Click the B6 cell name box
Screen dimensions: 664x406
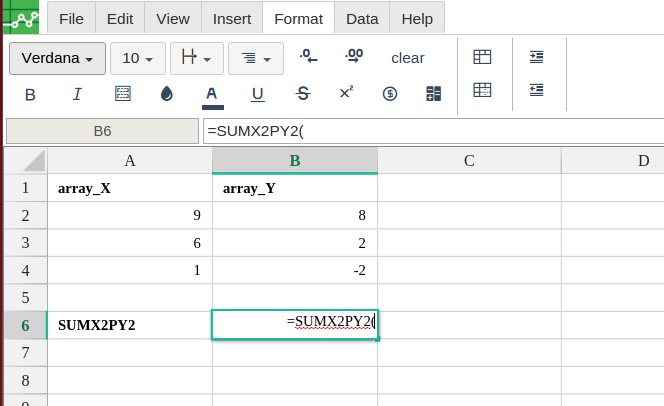click(x=102, y=131)
